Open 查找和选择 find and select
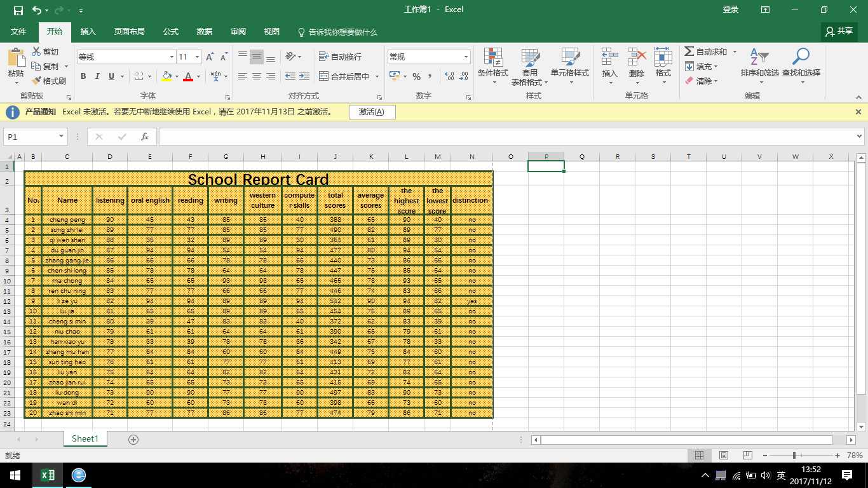 coord(801,65)
